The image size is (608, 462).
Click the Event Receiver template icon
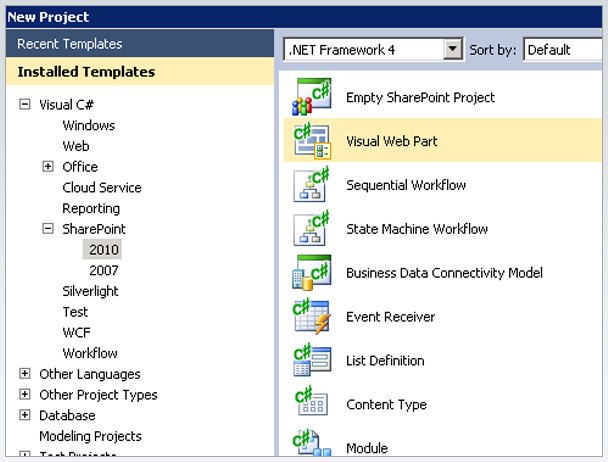tap(312, 316)
